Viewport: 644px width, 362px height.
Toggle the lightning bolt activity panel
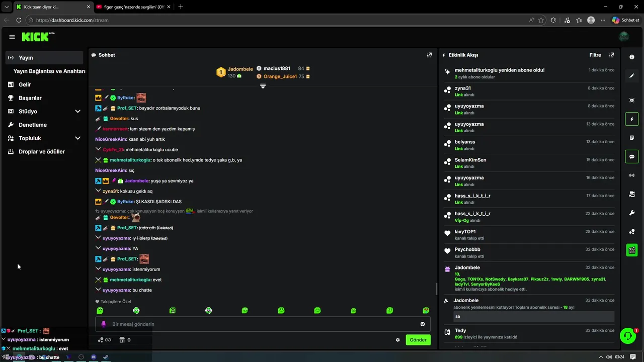632,119
